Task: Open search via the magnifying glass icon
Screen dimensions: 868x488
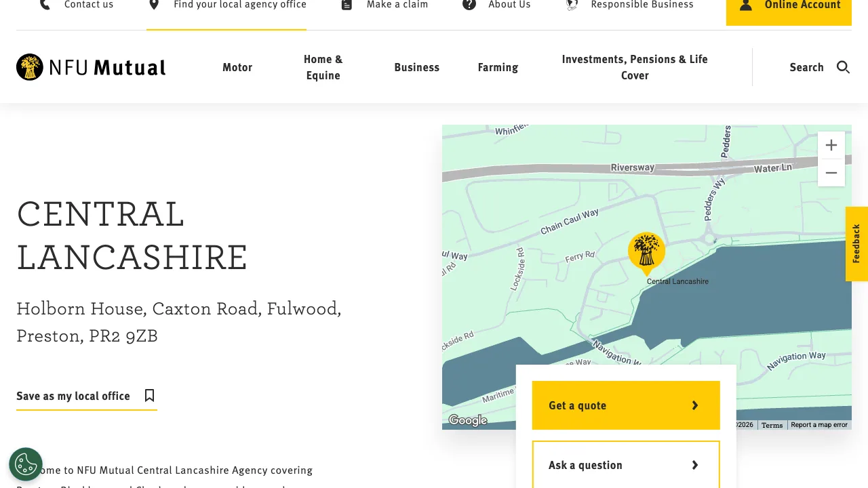Action: [843, 67]
